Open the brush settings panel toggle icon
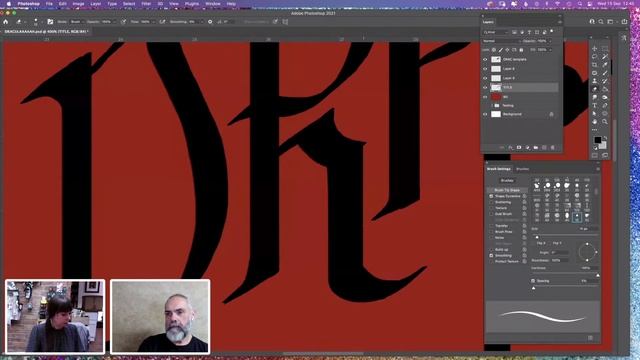This screenshot has height=360, width=640. (x=50, y=22)
